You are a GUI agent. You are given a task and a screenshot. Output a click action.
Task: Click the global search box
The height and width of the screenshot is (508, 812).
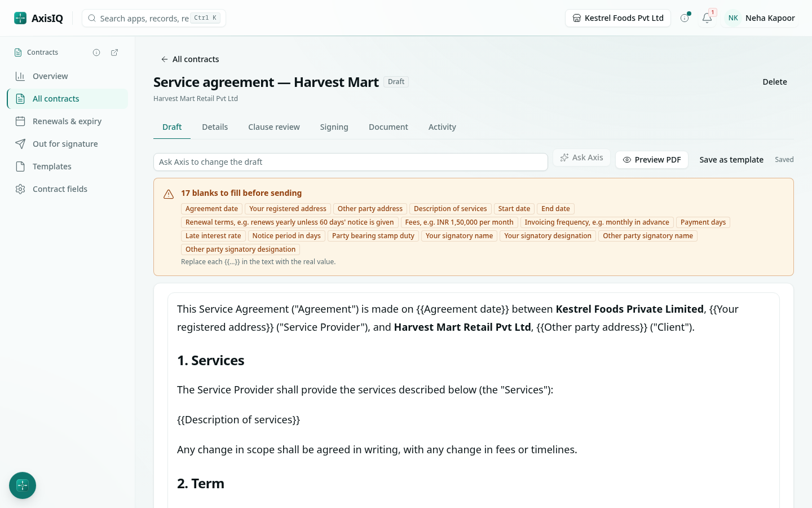[x=154, y=18]
